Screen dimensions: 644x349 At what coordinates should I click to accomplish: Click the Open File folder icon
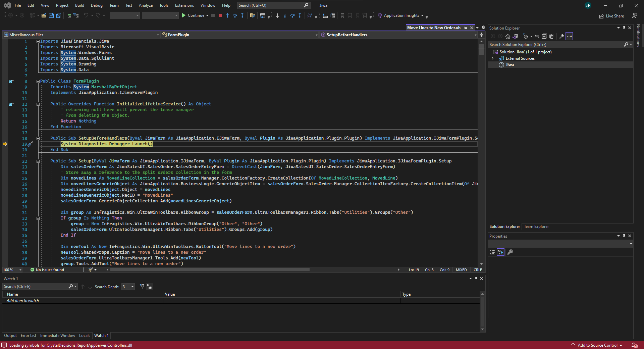pyautogui.click(x=44, y=15)
